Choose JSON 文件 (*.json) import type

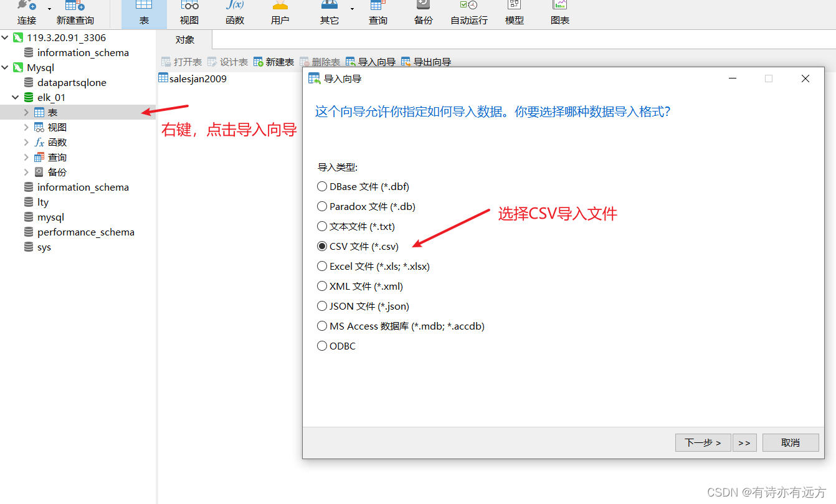click(x=363, y=306)
